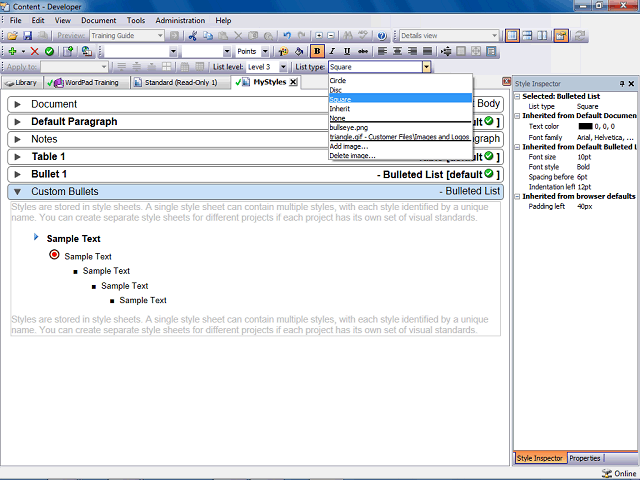The image size is (640, 480).
Task: Toggle Italic formatting button
Action: [332, 51]
